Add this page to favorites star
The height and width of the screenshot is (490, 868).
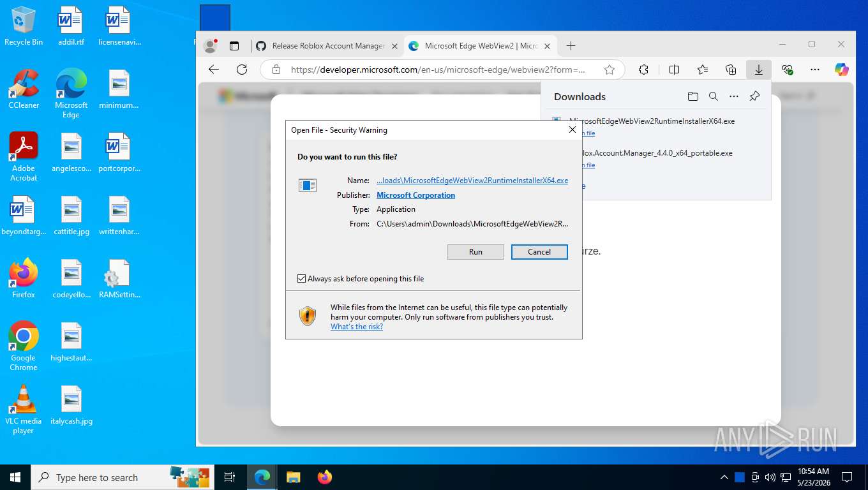point(610,70)
